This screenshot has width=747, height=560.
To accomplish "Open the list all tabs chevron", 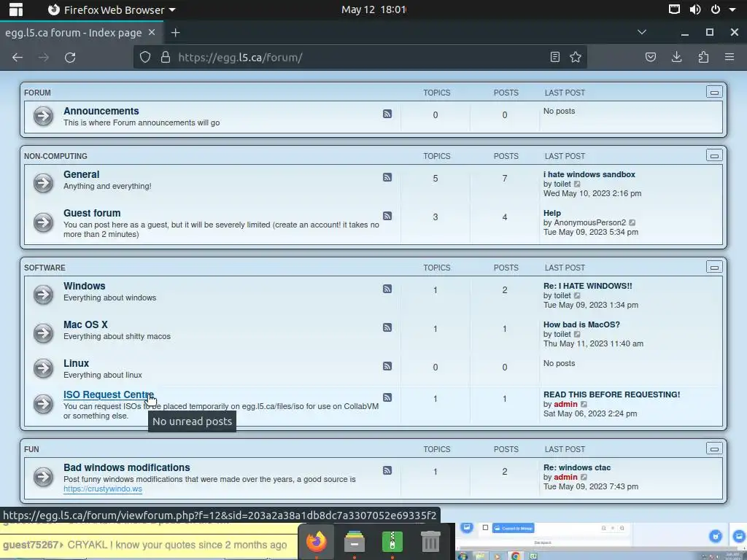I will point(642,32).
